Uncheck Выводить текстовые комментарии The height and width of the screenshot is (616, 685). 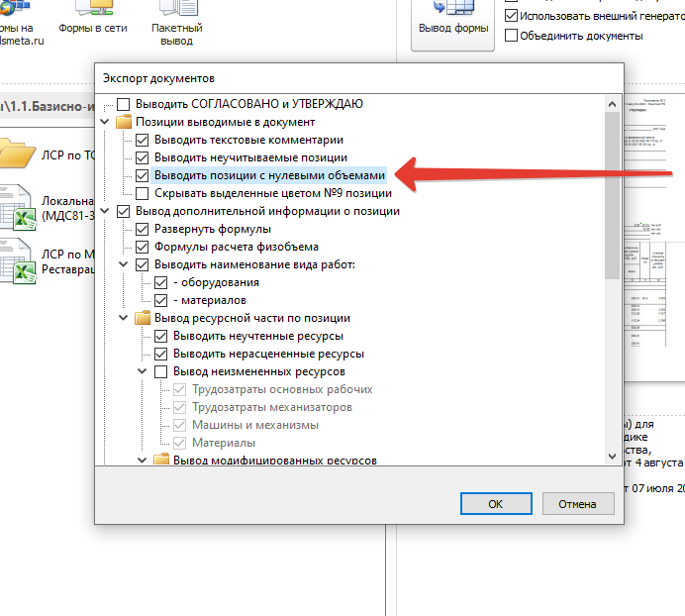point(142,140)
